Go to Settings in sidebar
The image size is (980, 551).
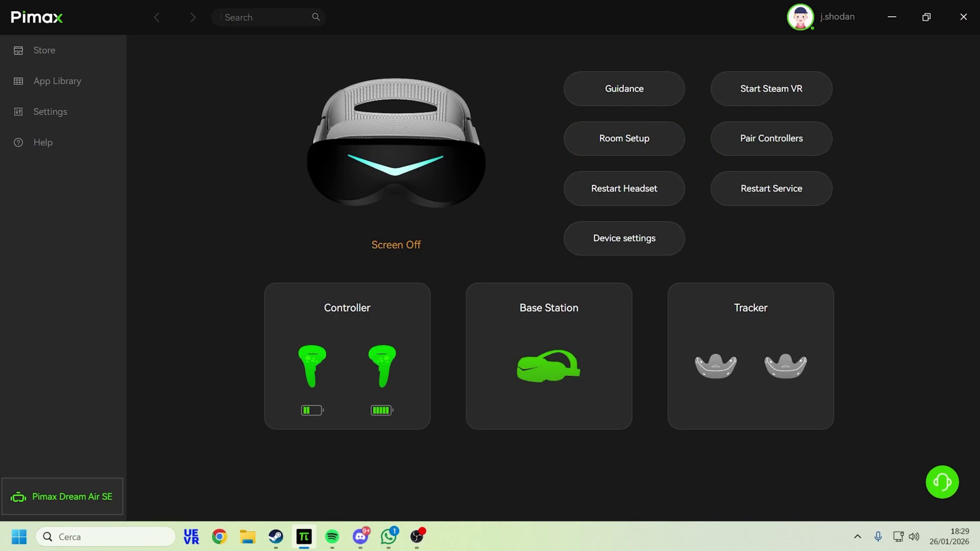click(x=50, y=111)
